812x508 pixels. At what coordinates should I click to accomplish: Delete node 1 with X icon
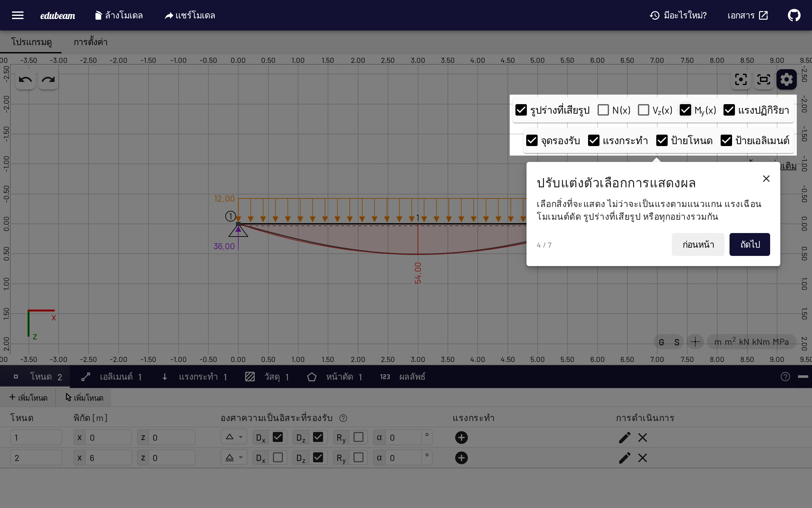[x=643, y=438]
